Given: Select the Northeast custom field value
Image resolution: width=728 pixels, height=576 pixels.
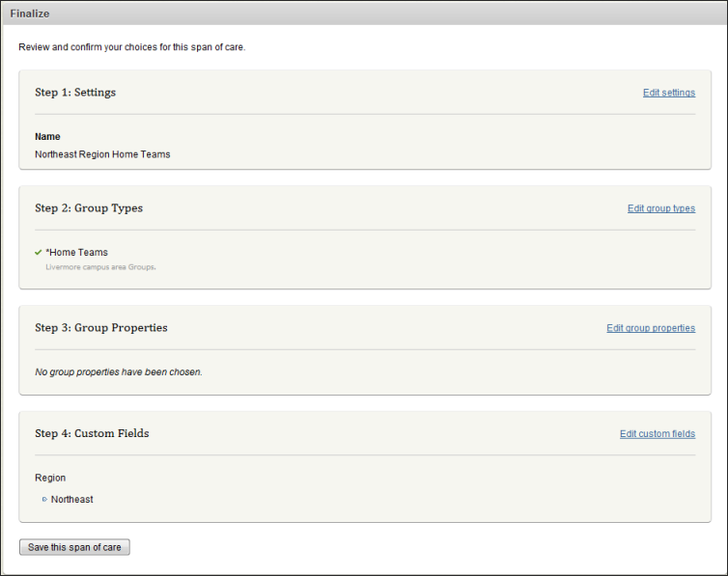Looking at the screenshot, I should pyautogui.click(x=72, y=500).
